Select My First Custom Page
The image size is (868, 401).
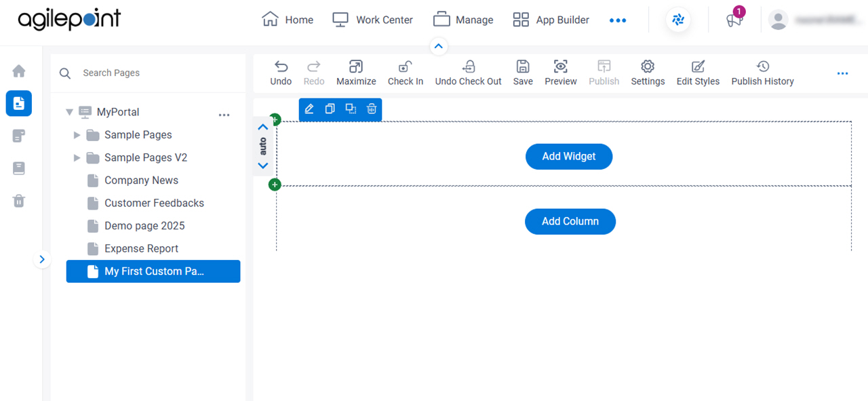point(153,271)
